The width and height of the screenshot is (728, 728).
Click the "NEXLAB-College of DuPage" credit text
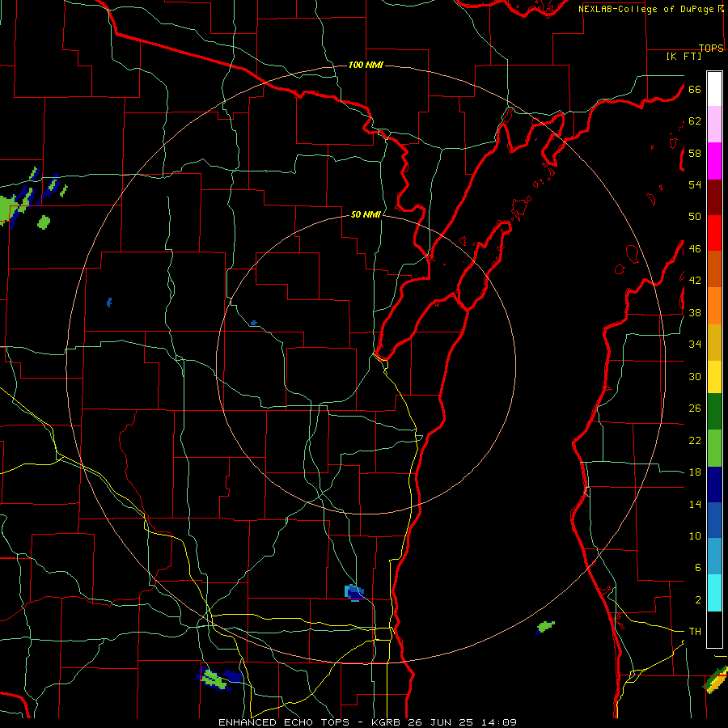[x=647, y=9]
